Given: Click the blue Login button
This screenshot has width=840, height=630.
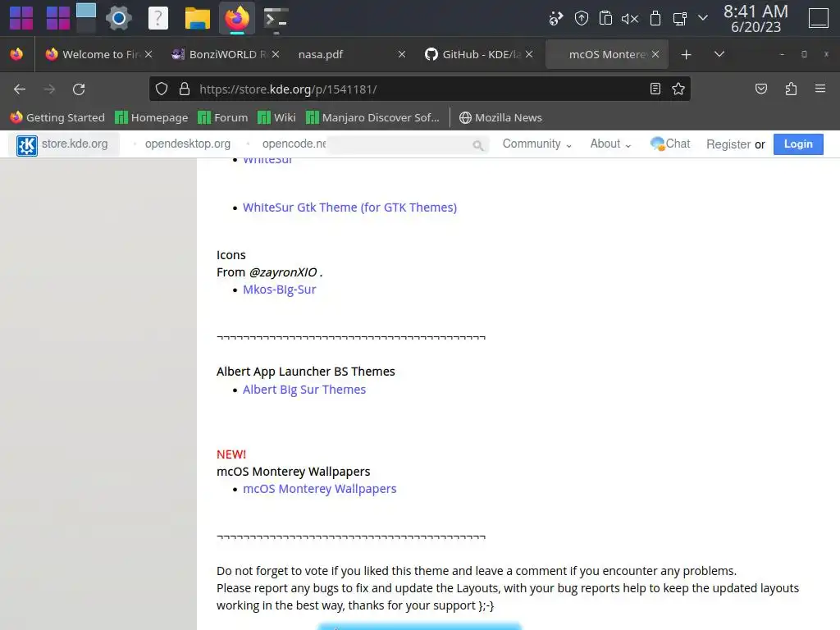Looking at the screenshot, I should tap(798, 144).
